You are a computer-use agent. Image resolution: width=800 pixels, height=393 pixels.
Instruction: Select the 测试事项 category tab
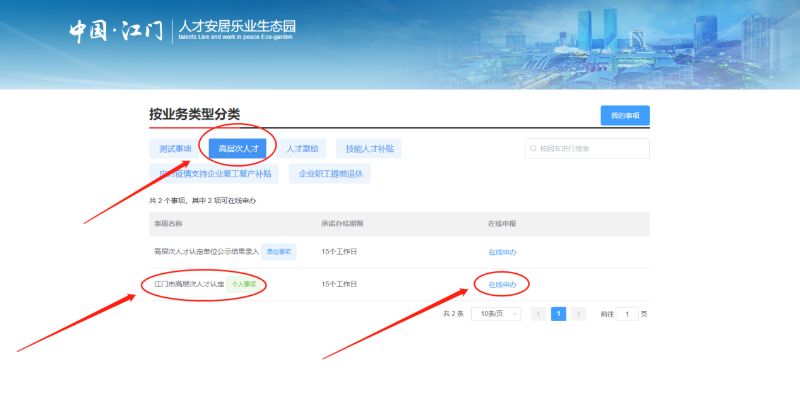[175, 149]
